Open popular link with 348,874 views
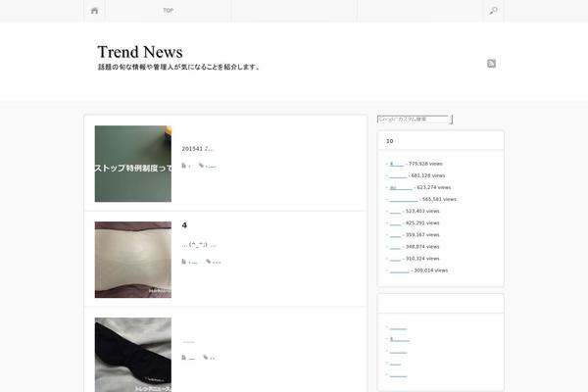Viewport: 588px width, 392px height. point(395,247)
